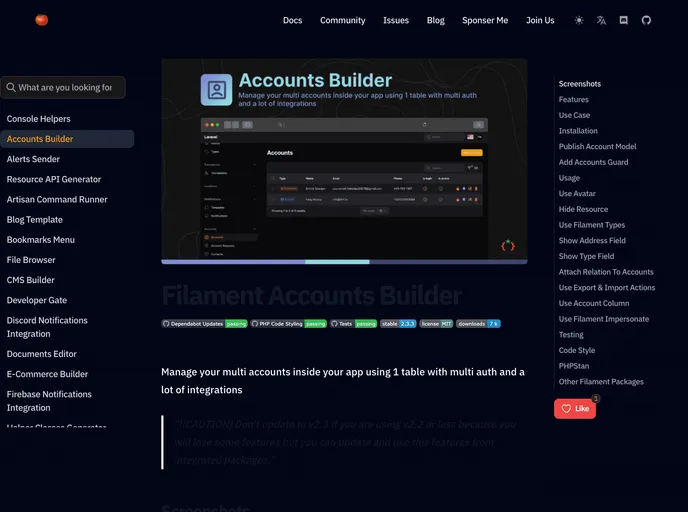This screenshot has width=688, height=512.
Task: Jump to Installation section
Action: 578,131
